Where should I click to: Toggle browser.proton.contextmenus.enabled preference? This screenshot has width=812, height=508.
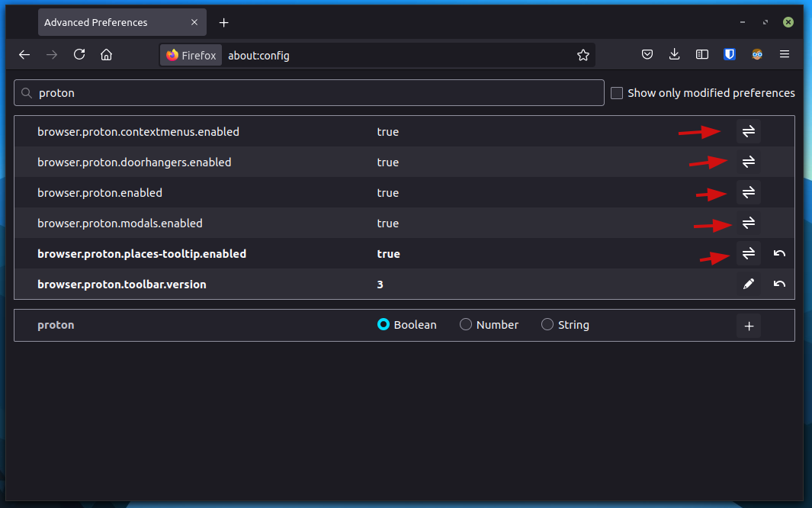[x=748, y=131]
